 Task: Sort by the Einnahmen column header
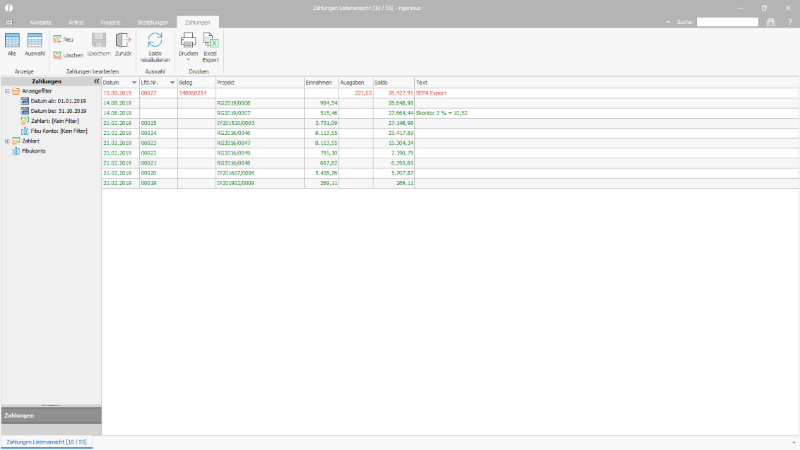point(321,83)
